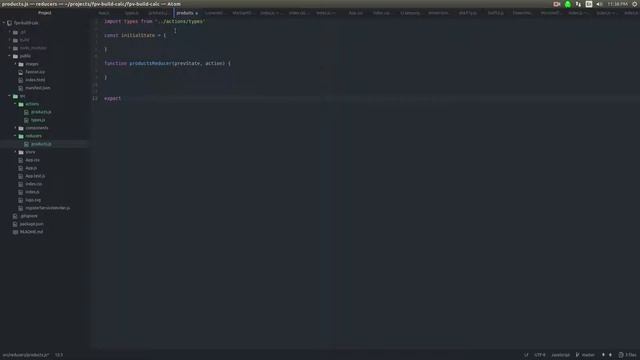Open products.js under actions folder
This screenshot has width=640, height=360.
click(x=41, y=112)
